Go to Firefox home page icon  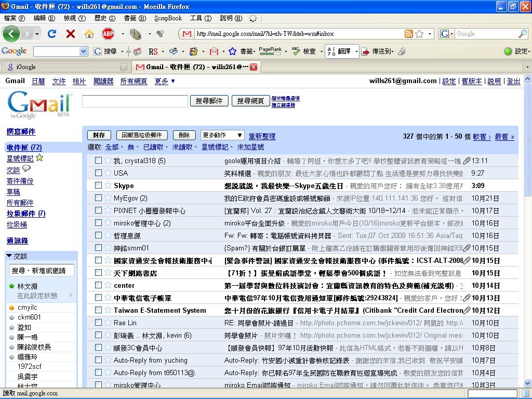89,34
